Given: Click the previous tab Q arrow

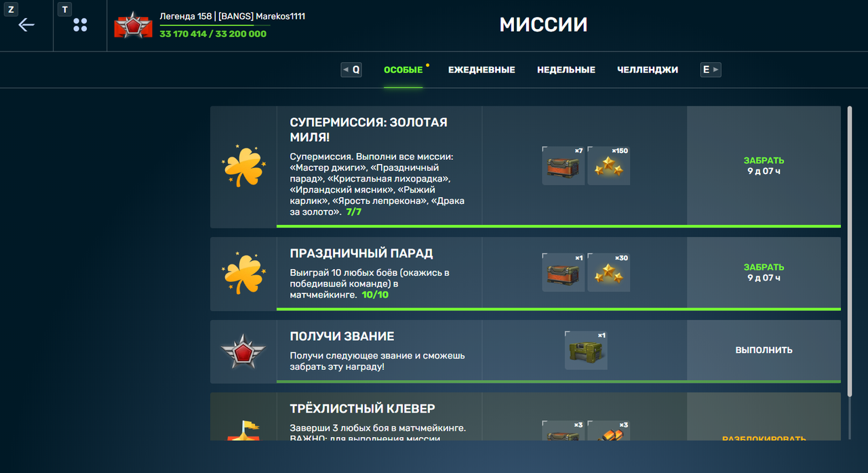Looking at the screenshot, I should click(x=351, y=69).
